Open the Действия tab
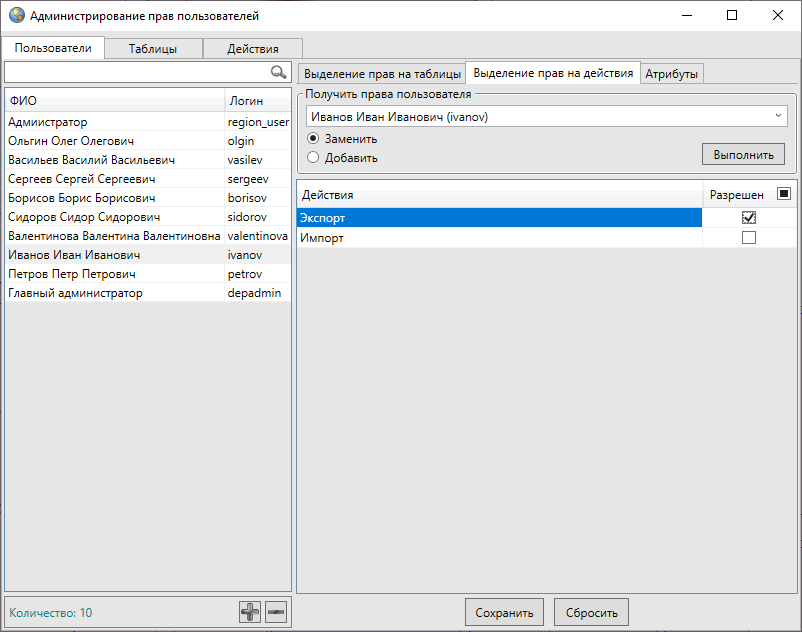 tap(252, 48)
